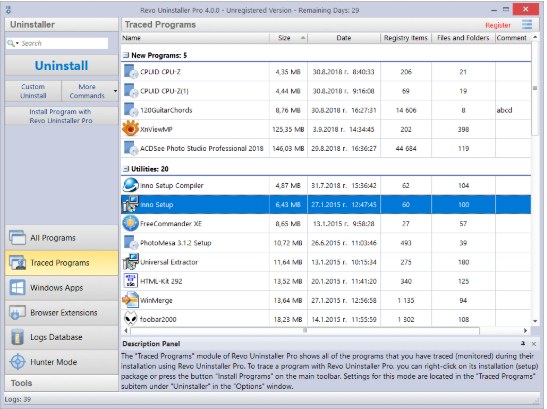
Task: Open the search options dropdown arrow
Action: [17, 43]
